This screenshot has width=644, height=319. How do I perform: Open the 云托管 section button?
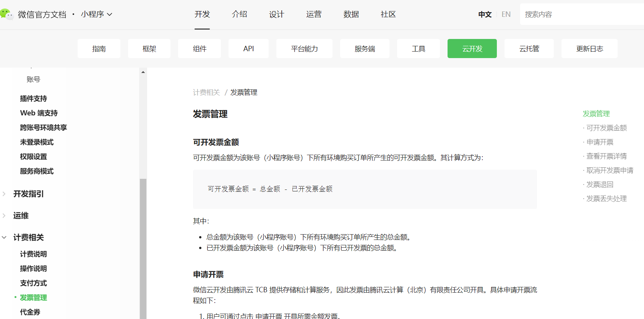pyautogui.click(x=529, y=49)
